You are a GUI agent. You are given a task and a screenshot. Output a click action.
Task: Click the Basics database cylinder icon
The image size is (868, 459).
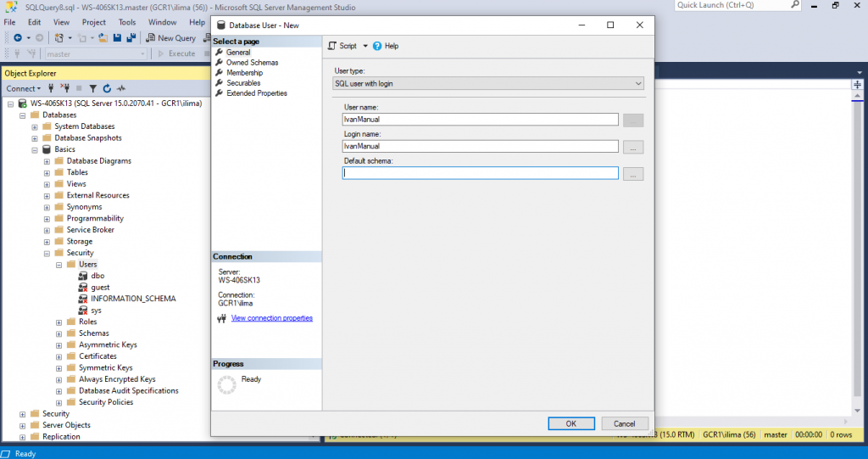point(47,149)
